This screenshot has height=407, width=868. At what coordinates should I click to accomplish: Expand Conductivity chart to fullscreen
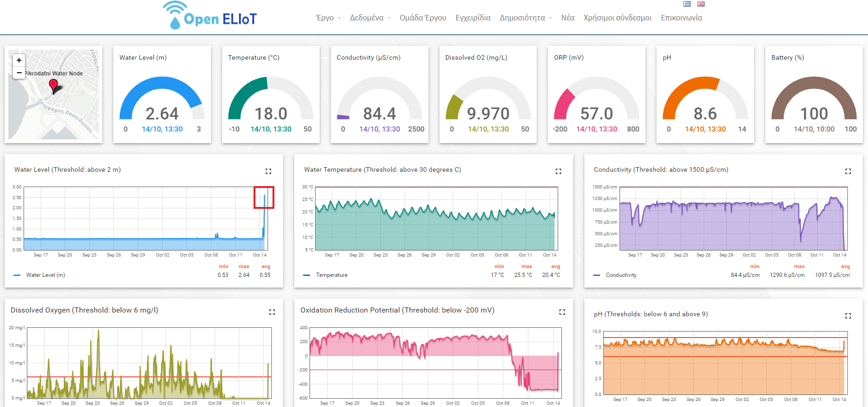coord(848,171)
